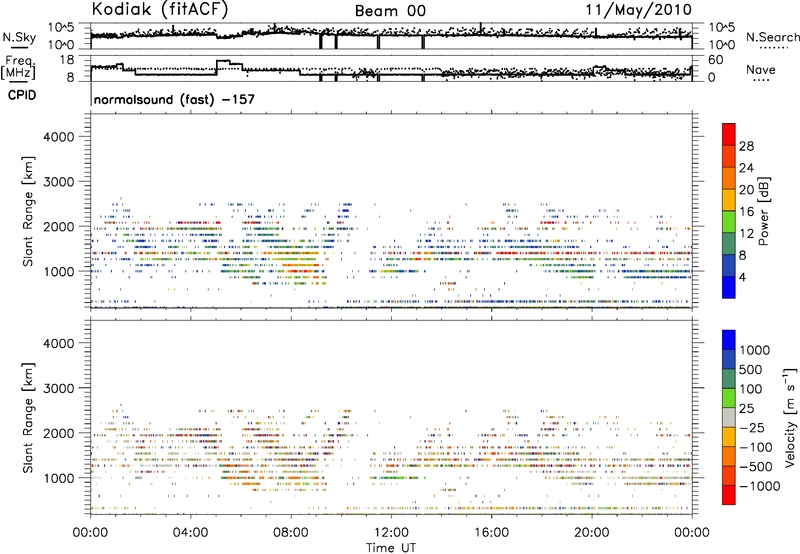The height and width of the screenshot is (554, 800).
Task: Click the '4' tick on Power colorbar
Action: pyautogui.click(x=743, y=278)
